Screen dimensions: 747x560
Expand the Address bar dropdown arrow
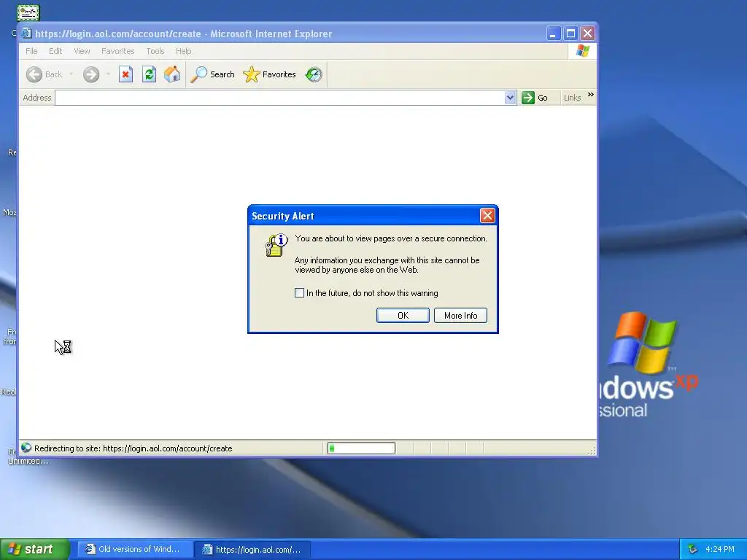pyautogui.click(x=510, y=98)
